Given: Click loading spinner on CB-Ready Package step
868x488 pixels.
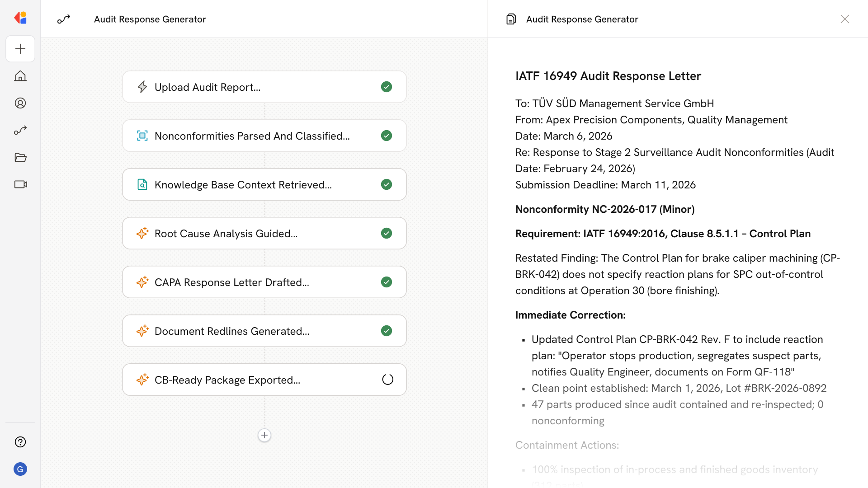Looking at the screenshot, I should pyautogui.click(x=387, y=380).
